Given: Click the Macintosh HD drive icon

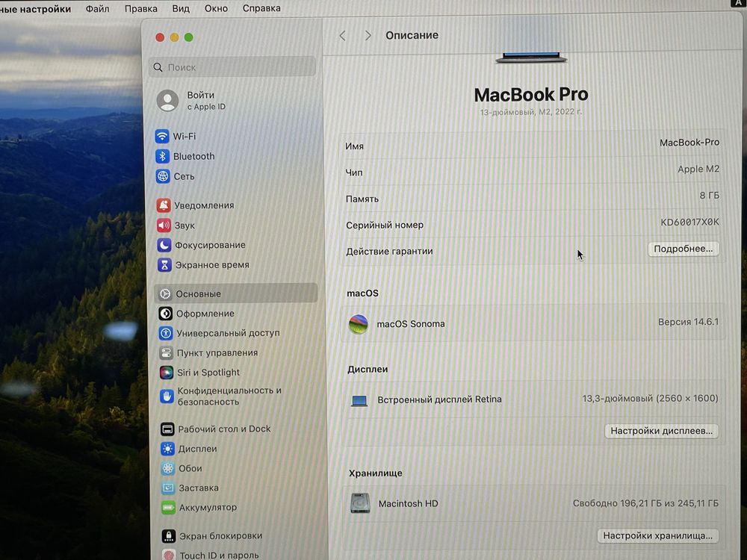Looking at the screenshot, I should [360, 504].
